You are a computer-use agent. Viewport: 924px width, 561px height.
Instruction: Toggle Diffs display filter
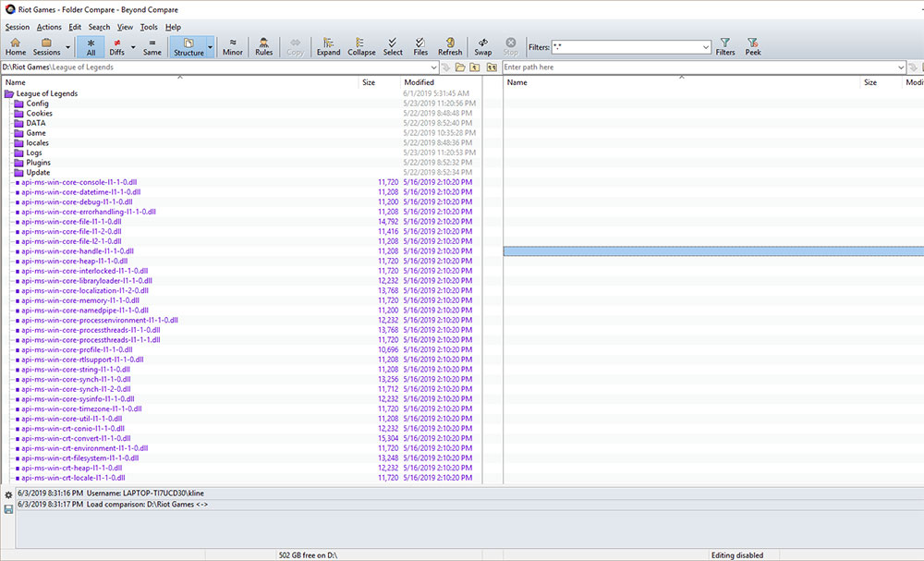[x=116, y=46]
